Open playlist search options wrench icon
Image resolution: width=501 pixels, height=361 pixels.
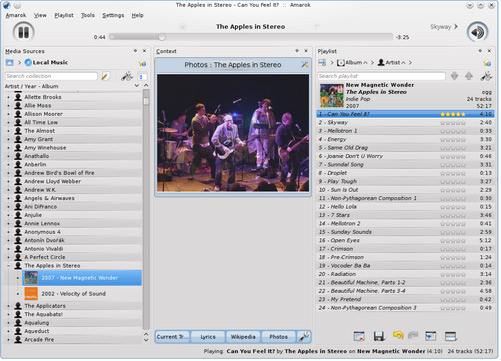pyautogui.click(x=486, y=76)
